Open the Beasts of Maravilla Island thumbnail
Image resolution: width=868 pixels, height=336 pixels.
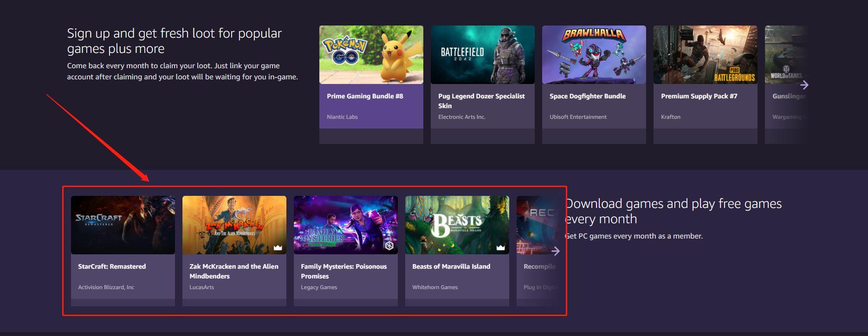(x=457, y=225)
